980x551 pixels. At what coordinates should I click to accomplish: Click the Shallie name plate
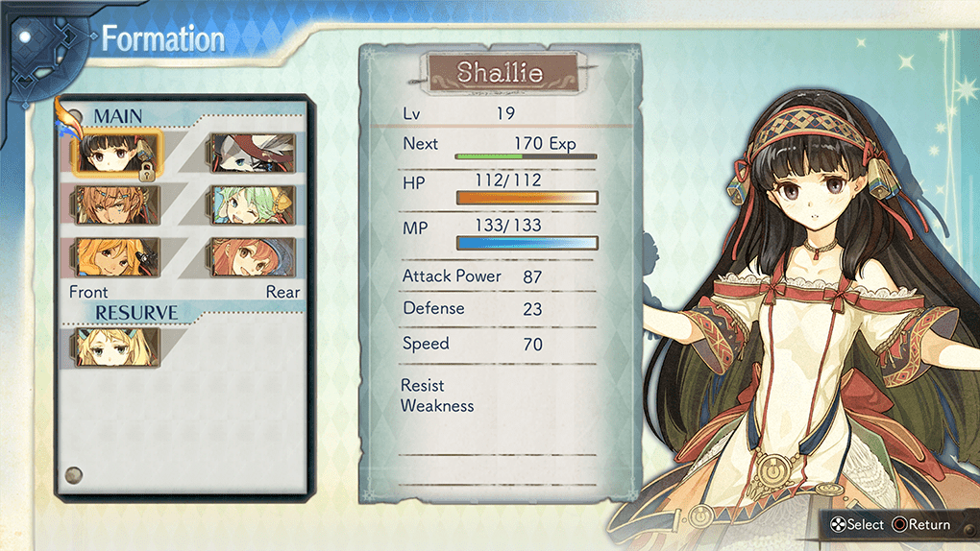(x=500, y=73)
